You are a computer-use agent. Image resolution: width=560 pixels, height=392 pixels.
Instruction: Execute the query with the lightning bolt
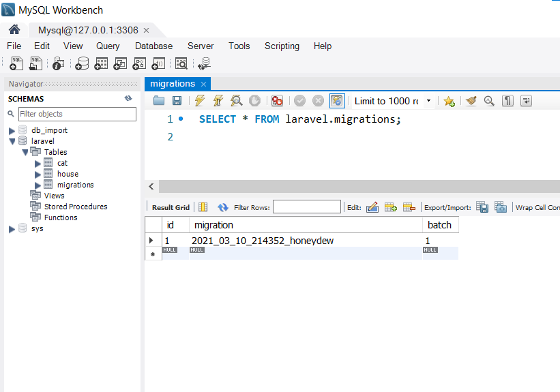pyautogui.click(x=200, y=101)
